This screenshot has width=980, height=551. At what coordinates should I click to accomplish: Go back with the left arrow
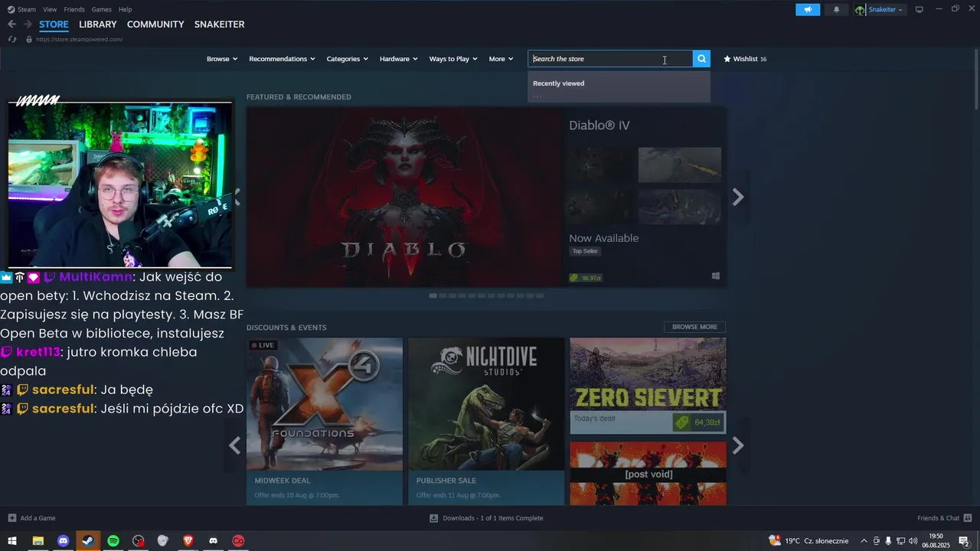tap(11, 24)
